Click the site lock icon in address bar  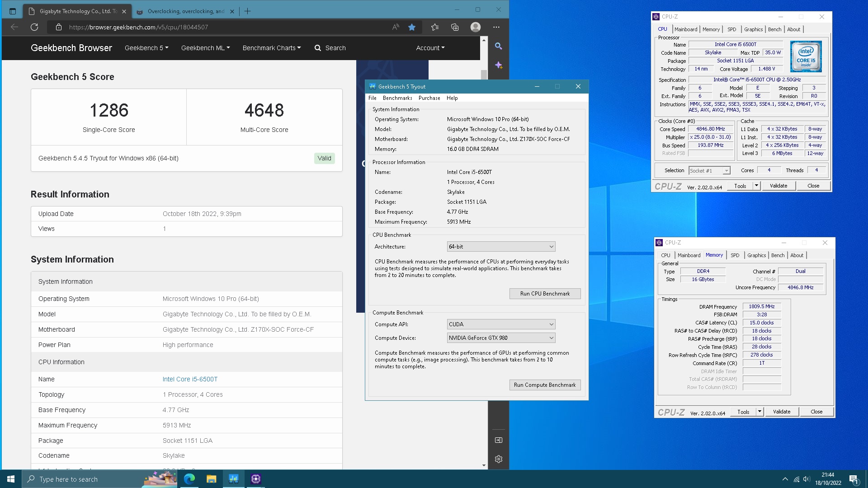58,27
